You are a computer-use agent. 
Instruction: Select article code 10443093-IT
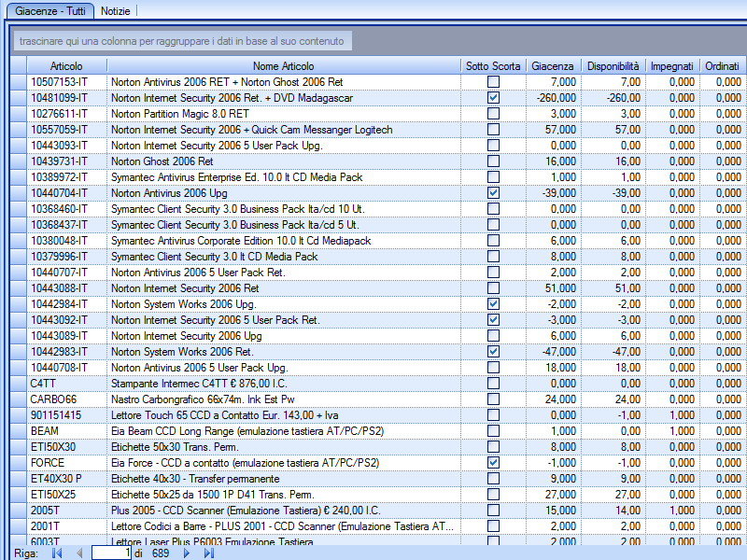pyautogui.click(x=60, y=146)
